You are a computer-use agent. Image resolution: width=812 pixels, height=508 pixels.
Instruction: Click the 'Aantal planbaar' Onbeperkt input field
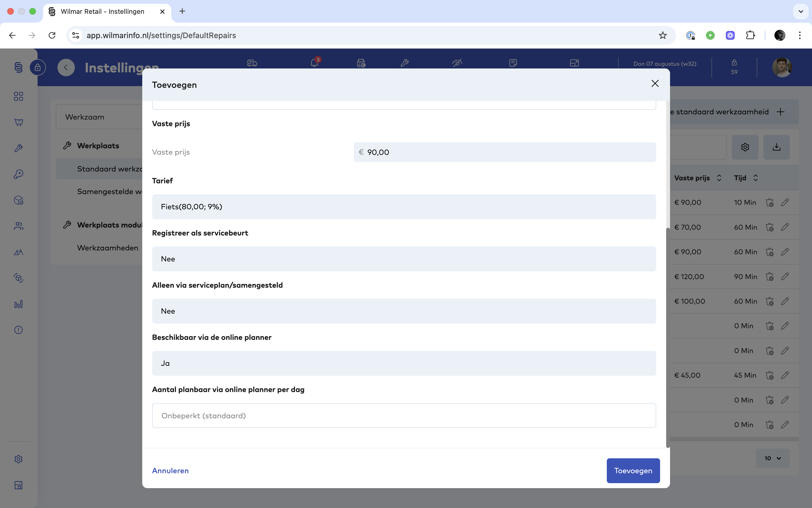point(404,416)
